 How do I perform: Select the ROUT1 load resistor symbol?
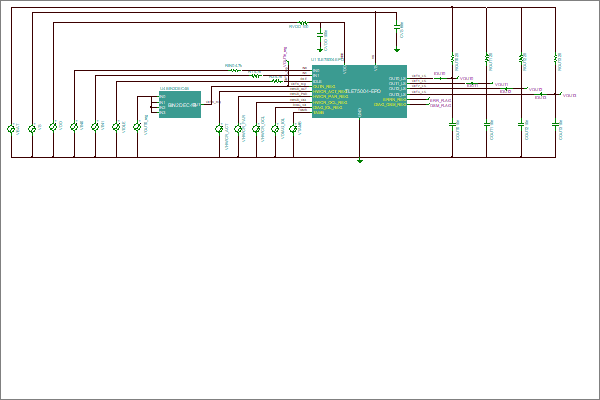[487, 58]
